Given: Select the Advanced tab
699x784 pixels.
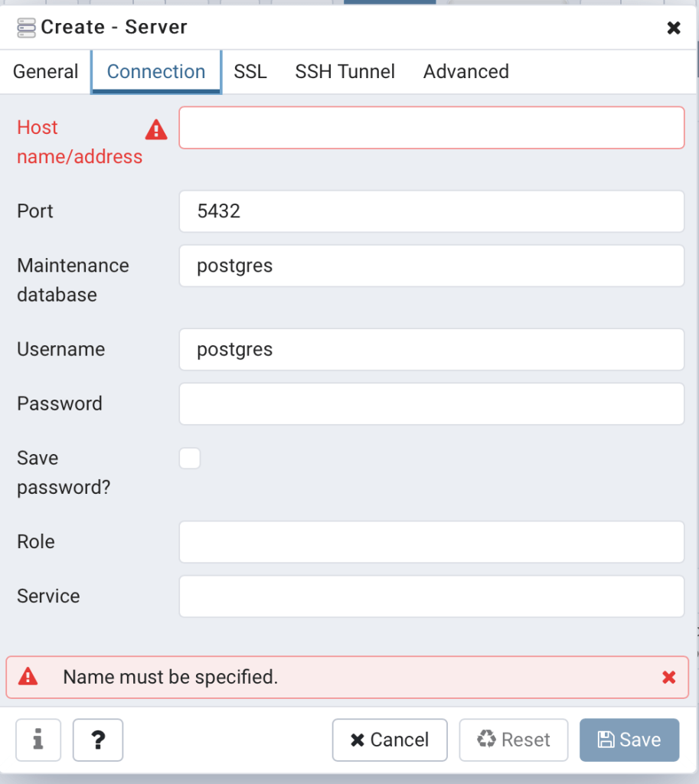Looking at the screenshot, I should point(465,72).
